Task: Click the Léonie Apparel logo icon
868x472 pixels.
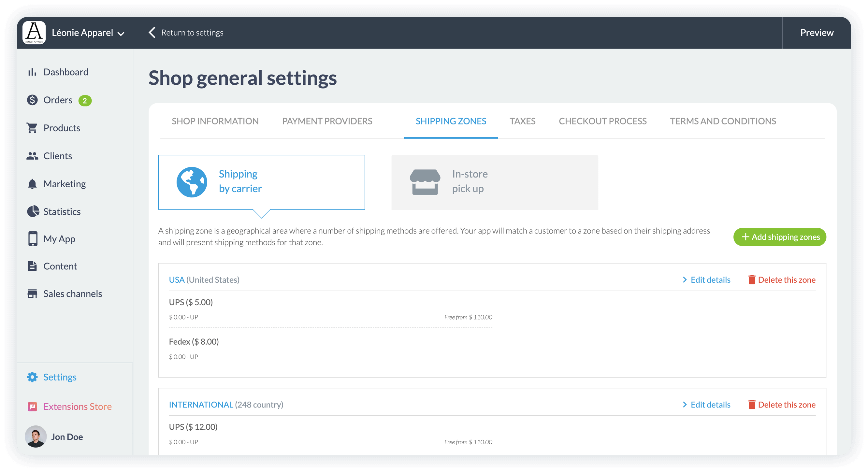Action: 34,32
